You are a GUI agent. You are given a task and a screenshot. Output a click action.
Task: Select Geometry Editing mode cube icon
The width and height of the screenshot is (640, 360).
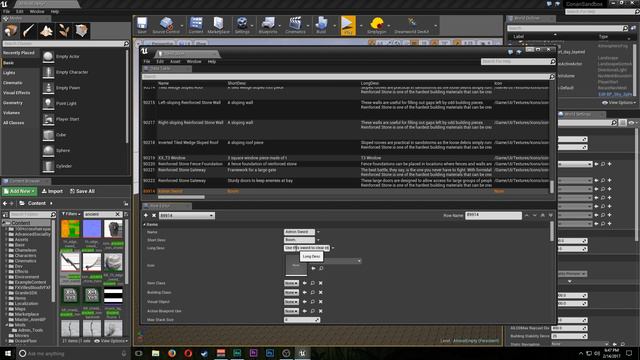(x=82, y=31)
